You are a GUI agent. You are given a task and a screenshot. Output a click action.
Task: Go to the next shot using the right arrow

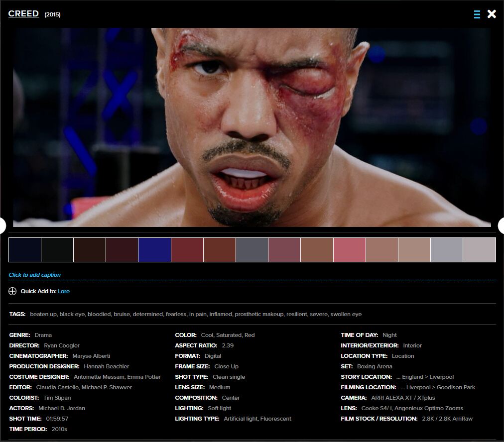[x=501, y=225]
